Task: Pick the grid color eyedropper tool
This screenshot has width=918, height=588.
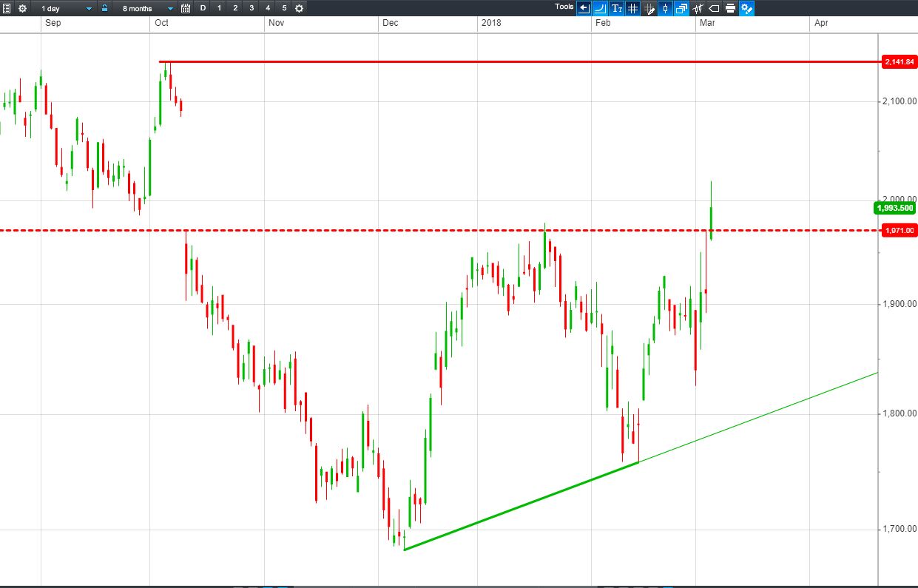Action: pos(649,8)
